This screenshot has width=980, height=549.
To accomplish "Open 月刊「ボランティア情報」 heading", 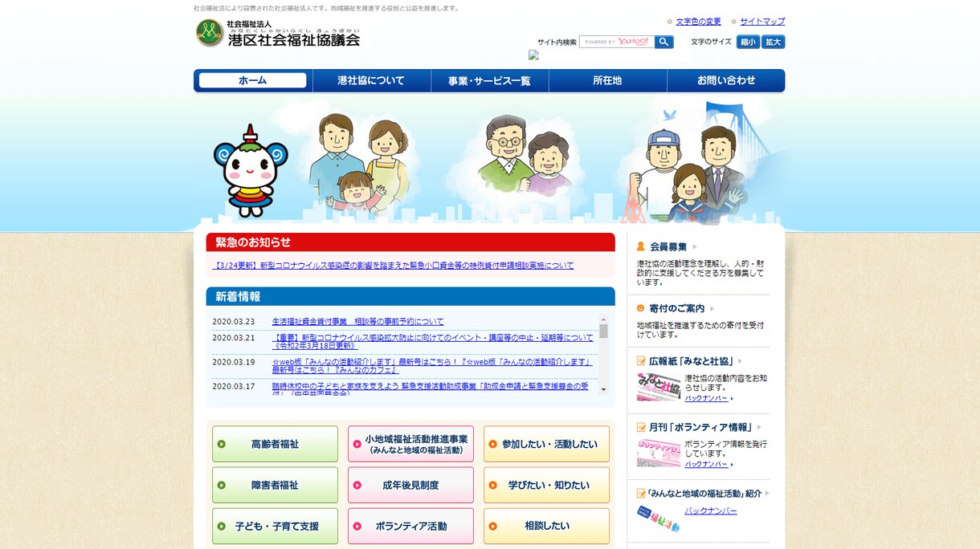I will [x=700, y=428].
